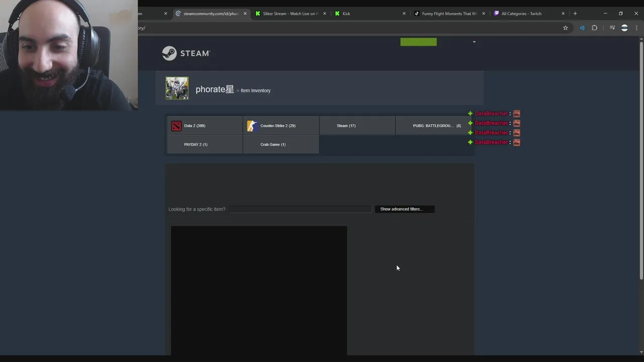The width and height of the screenshot is (644, 362).
Task: Bookmark this page with star icon
Action: [566, 28]
